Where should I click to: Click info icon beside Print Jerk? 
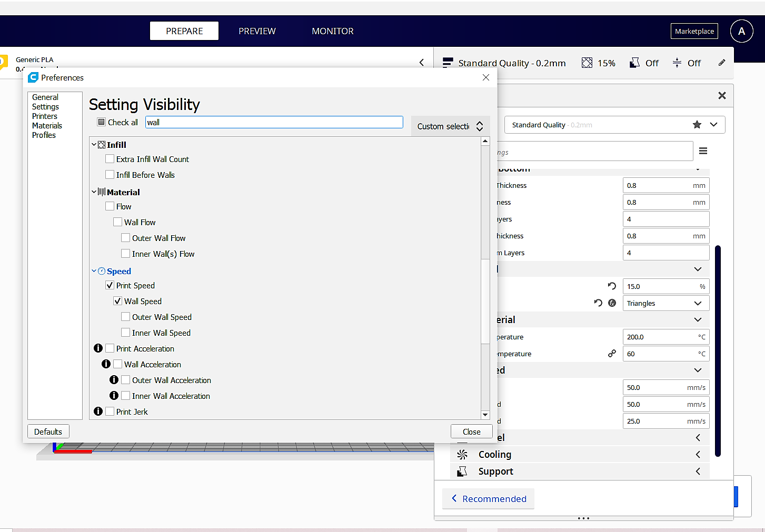(98, 411)
